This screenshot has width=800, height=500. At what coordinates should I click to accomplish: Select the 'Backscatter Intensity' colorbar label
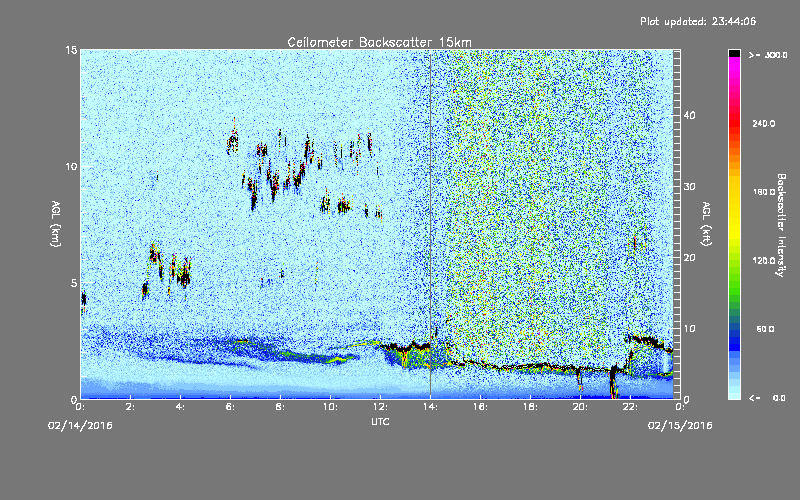(x=781, y=225)
